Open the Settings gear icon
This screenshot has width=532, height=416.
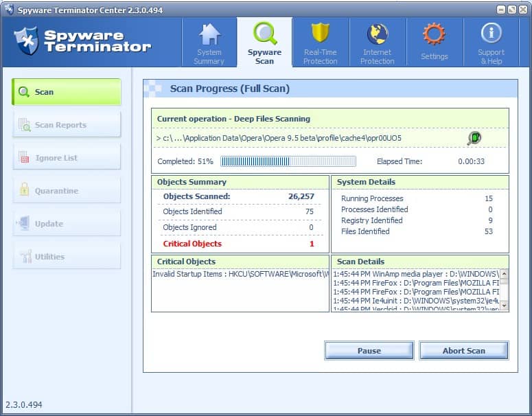(x=434, y=34)
